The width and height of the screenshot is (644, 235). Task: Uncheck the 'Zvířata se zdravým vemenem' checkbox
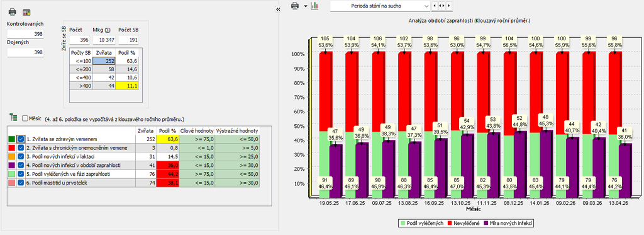click(x=21, y=139)
